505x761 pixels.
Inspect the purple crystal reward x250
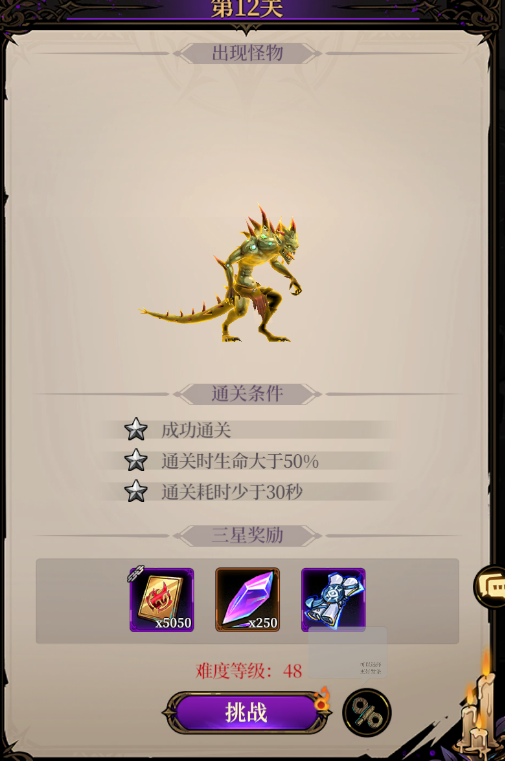247,600
